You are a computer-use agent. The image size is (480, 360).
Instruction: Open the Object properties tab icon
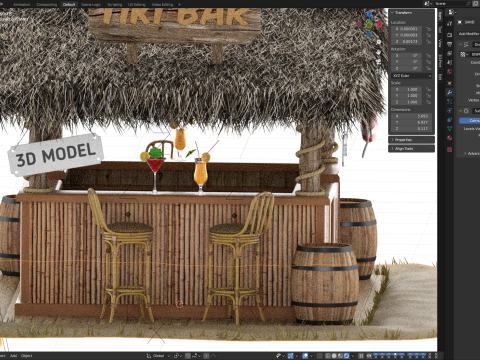pos(449,83)
